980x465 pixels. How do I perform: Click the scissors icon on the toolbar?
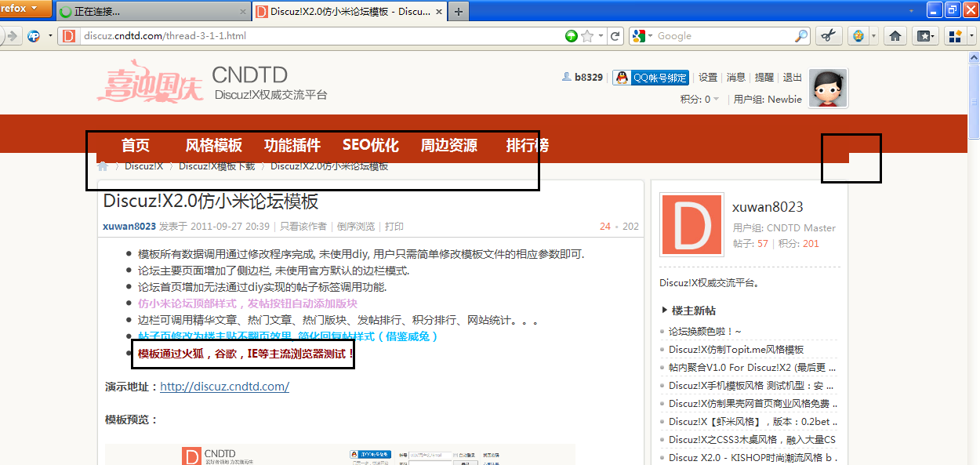(x=829, y=35)
